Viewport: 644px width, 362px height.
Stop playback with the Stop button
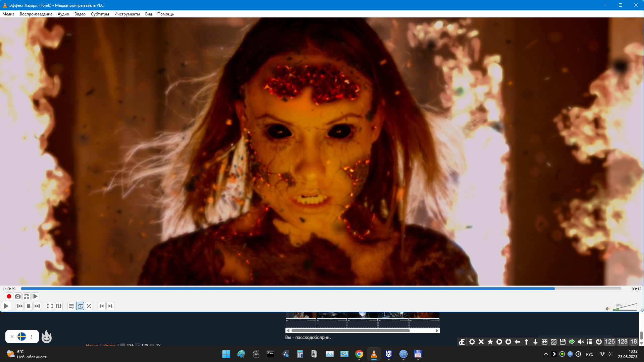coord(29,306)
